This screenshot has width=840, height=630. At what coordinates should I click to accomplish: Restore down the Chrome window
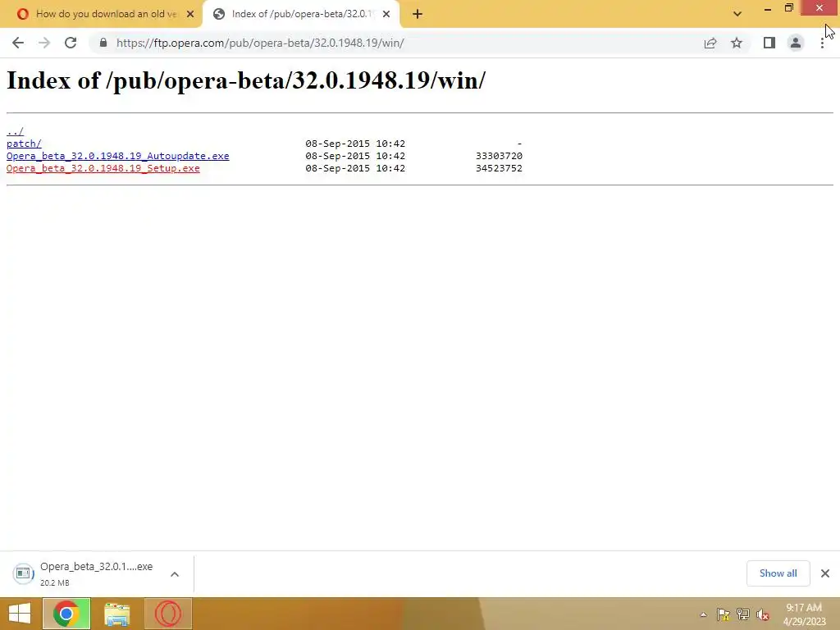(x=789, y=8)
